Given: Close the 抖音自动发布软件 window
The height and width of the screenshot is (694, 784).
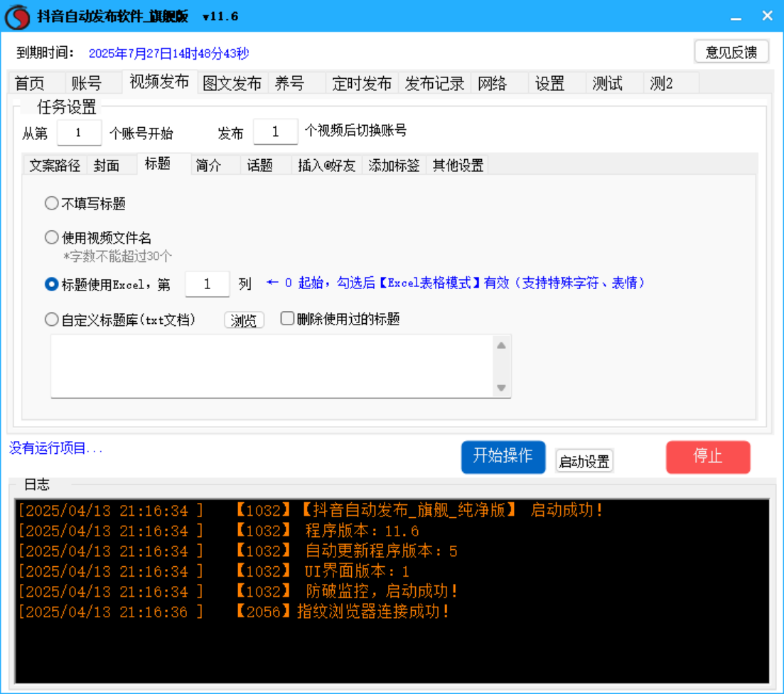Looking at the screenshot, I should [768, 16].
